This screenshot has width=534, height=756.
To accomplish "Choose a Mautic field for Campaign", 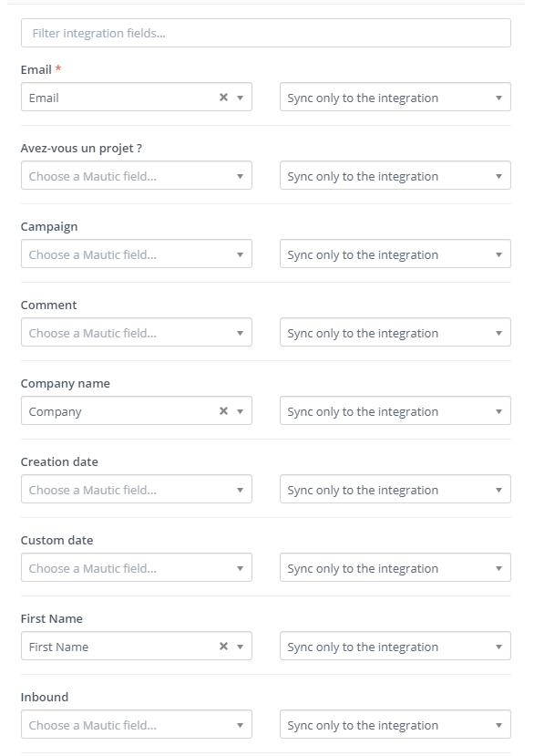I will point(137,254).
